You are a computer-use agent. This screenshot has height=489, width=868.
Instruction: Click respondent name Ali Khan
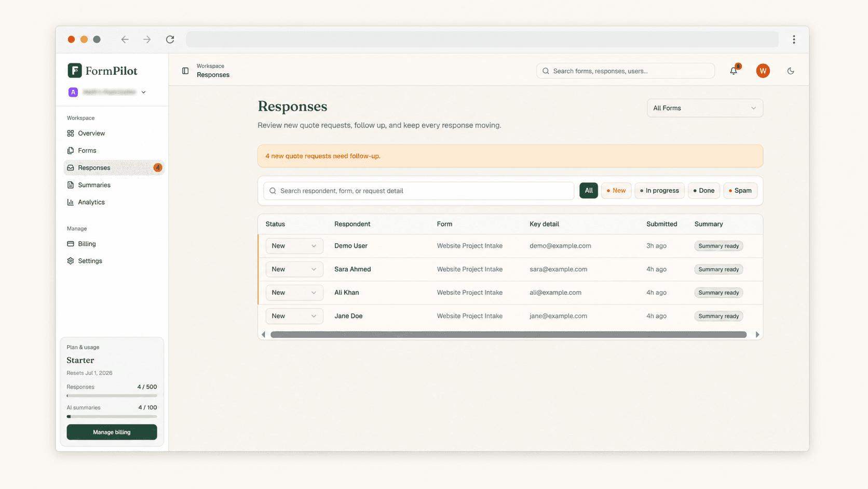[x=347, y=293]
